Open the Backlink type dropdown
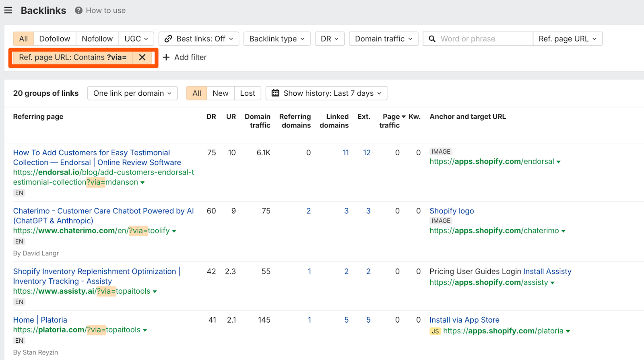Viewport: 644px width, 360px height. (x=277, y=39)
